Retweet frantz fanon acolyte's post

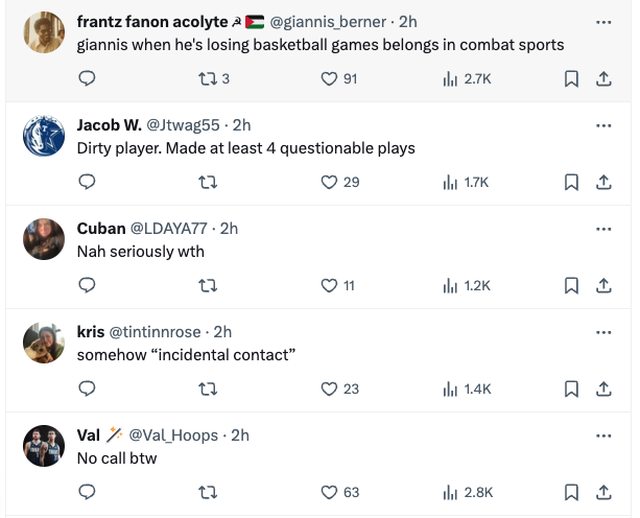[208, 79]
